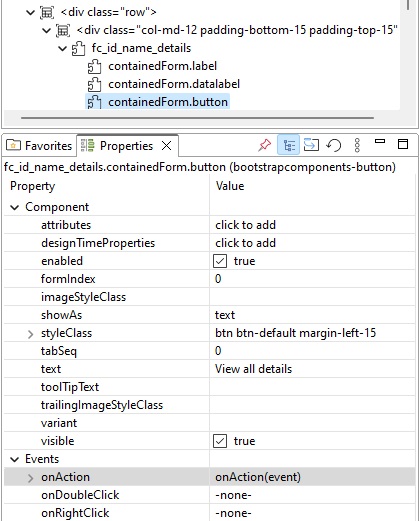Click the fc_id_name_details form container icon
420x521 pixels.
click(x=78, y=48)
